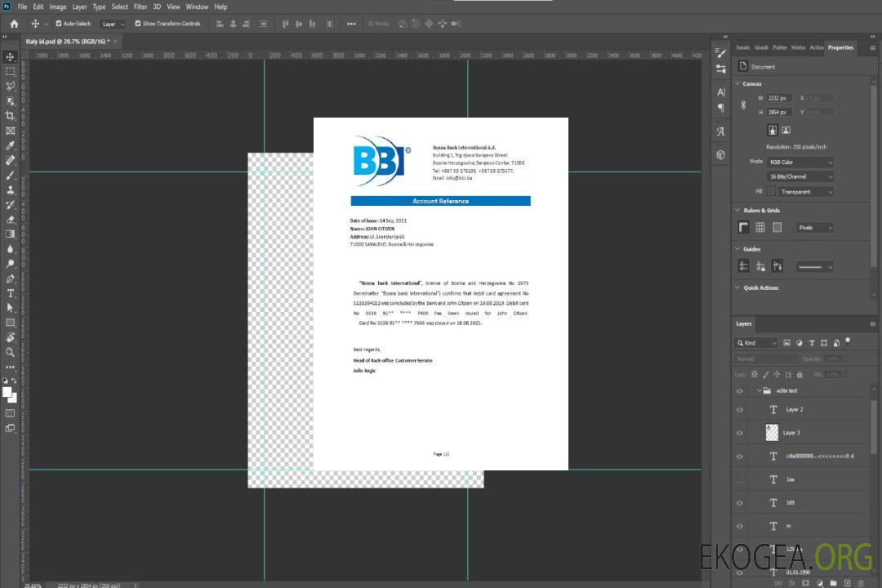This screenshot has width=882, height=588.
Task: Select the Rectangular Marquee tool
Action: (x=11, y=72)
